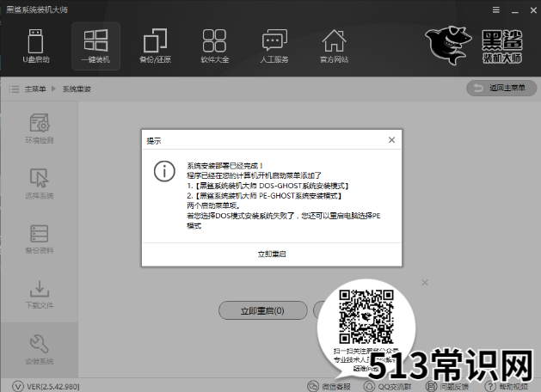Close the 提示 dialog
The width and height of the screenshot is (541, 392).
click(x=391, y=140)
